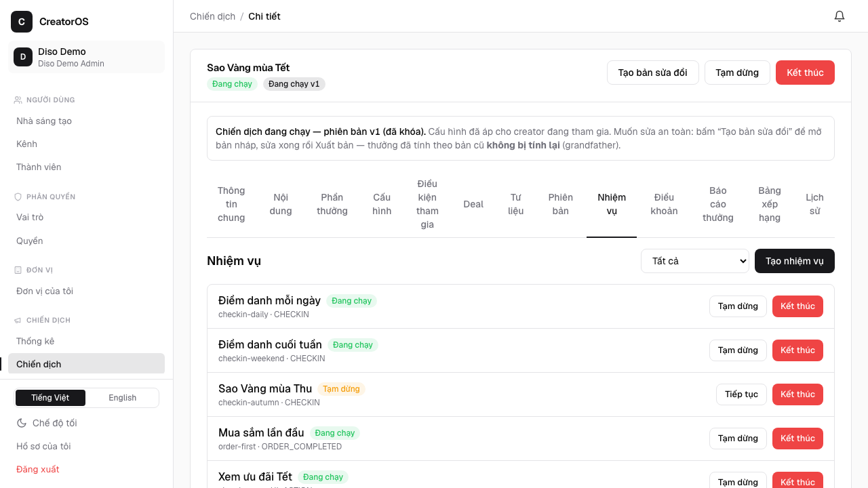868x488 pixels.
Task: Go to Chiến dịch breadcrumb link
Action: (x=212, y=16)
